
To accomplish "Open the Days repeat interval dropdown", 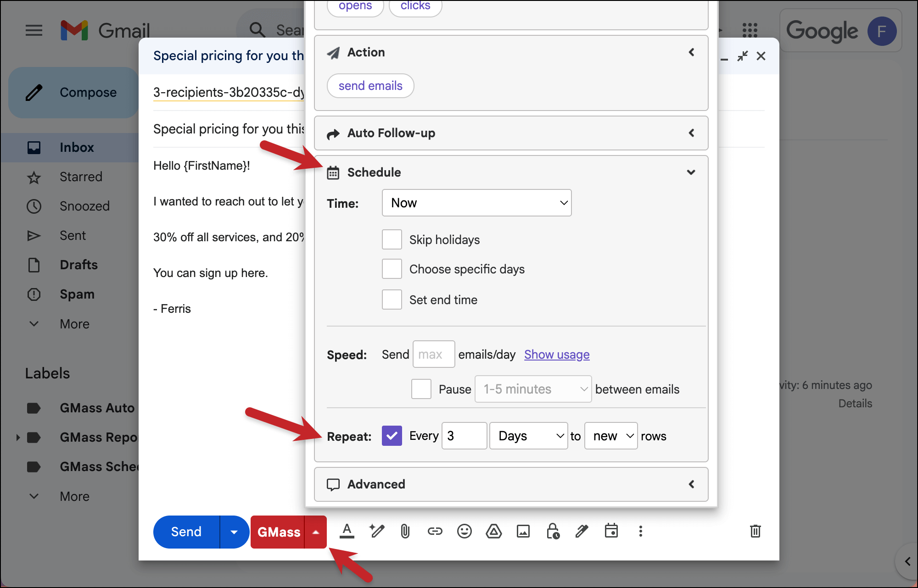I will (528, 436).
